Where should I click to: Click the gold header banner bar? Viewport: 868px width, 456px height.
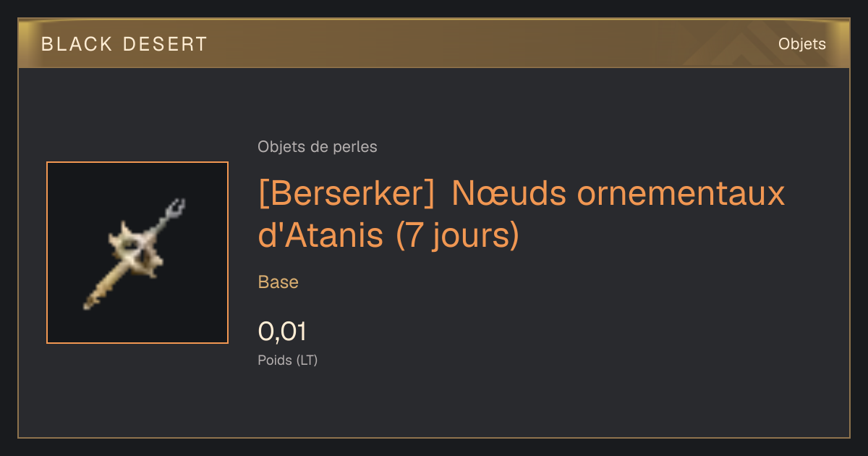click(x=434, y=43)
